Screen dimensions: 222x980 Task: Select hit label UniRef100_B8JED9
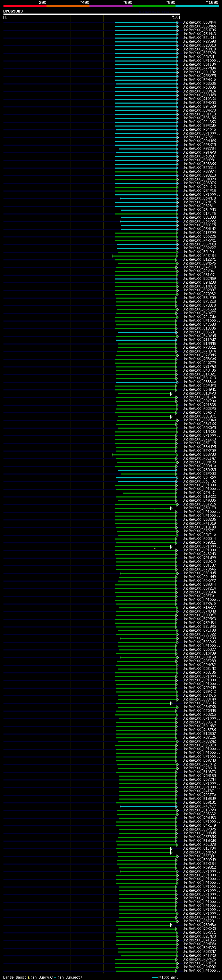point(199,298)
